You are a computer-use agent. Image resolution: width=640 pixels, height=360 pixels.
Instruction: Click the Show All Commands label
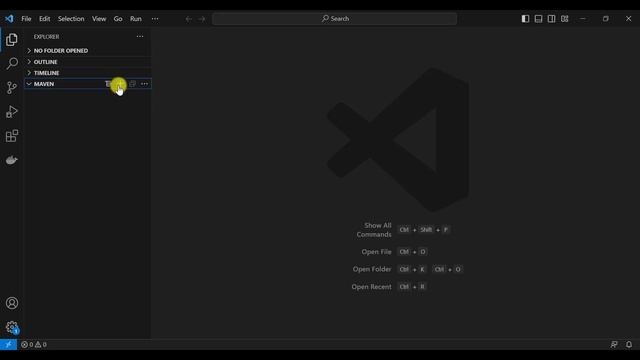(x=374, y=230)
